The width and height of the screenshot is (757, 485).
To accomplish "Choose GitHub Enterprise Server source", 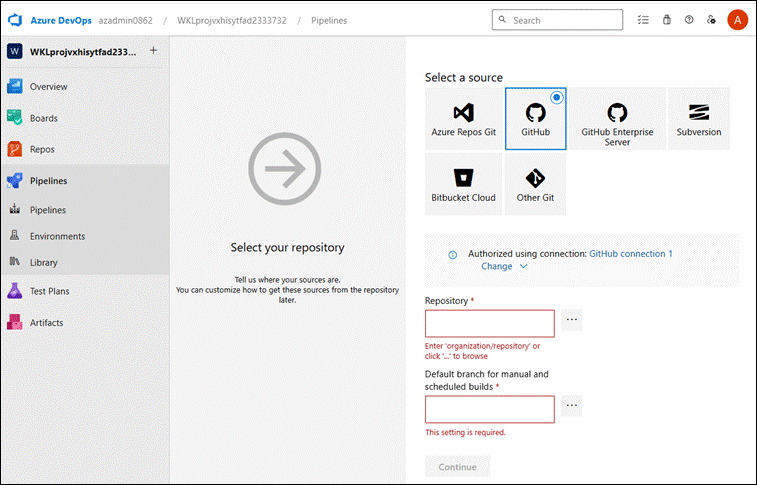I will pyautogui.click(x=617, y=119).
